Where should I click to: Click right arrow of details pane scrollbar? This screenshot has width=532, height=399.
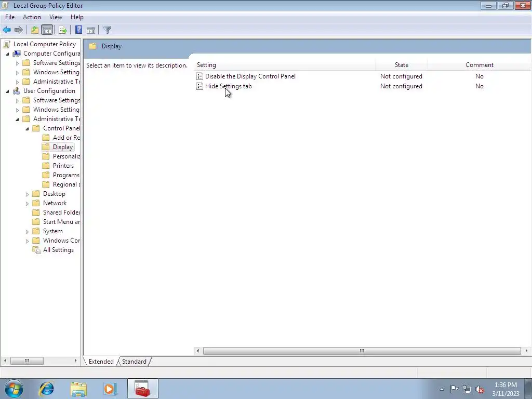click(x=526, y=351)
